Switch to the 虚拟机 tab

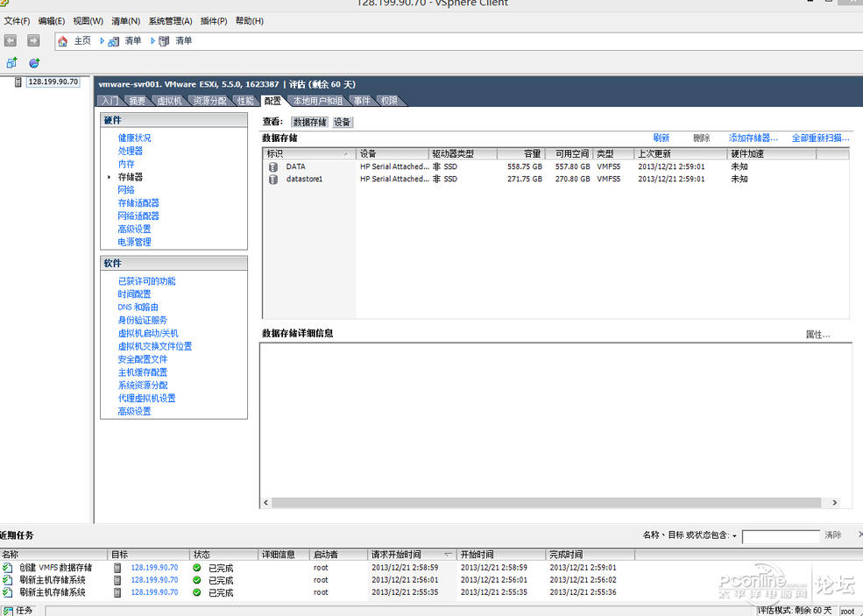(x=169, y=101)
